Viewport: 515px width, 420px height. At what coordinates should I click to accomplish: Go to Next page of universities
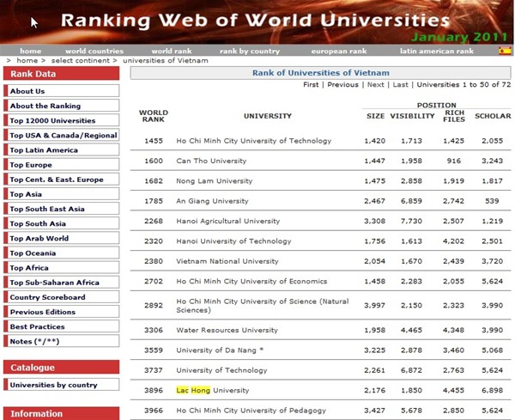click(375, 85)
